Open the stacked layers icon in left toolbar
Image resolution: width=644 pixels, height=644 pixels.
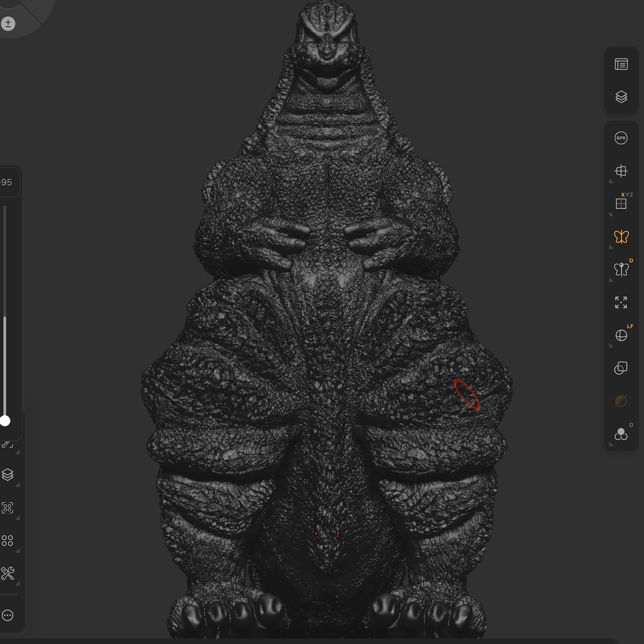7,475
